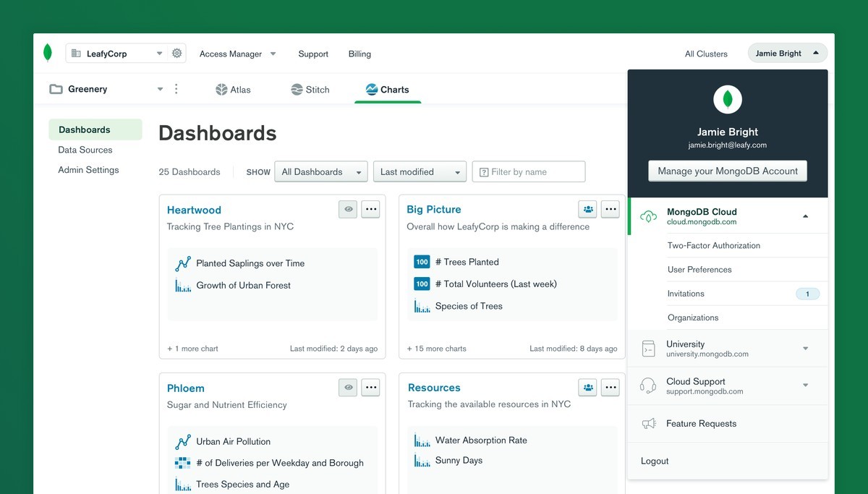This screenshot has height=494, width=868.
Task: Switch to the Atlas tab
Action: pos(233,90)
